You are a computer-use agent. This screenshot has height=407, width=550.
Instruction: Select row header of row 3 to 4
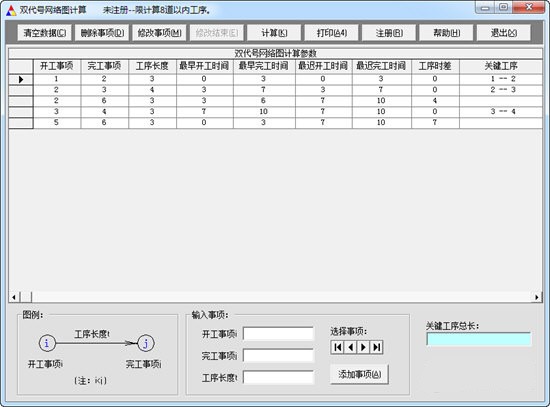(x=21, y=112)
